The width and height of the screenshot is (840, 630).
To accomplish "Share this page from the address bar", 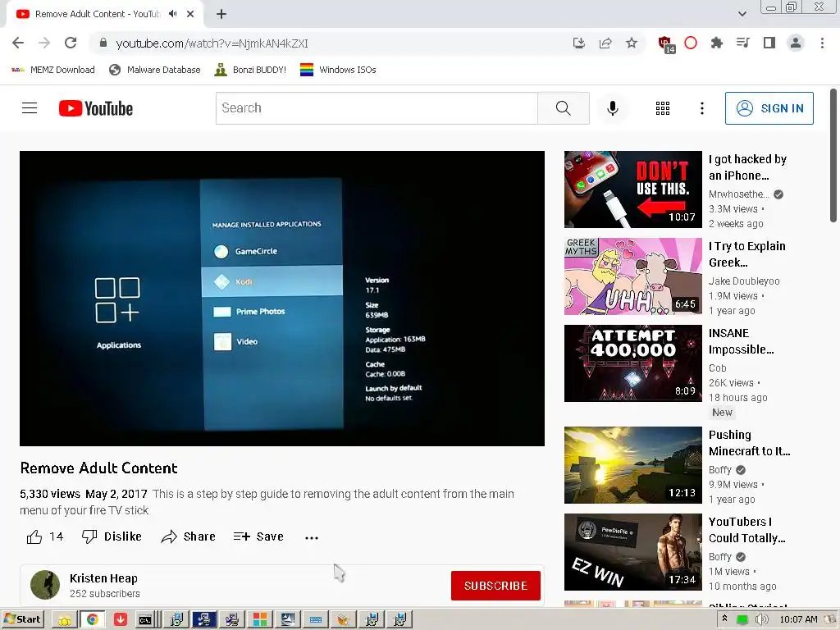I will (605, 43).
